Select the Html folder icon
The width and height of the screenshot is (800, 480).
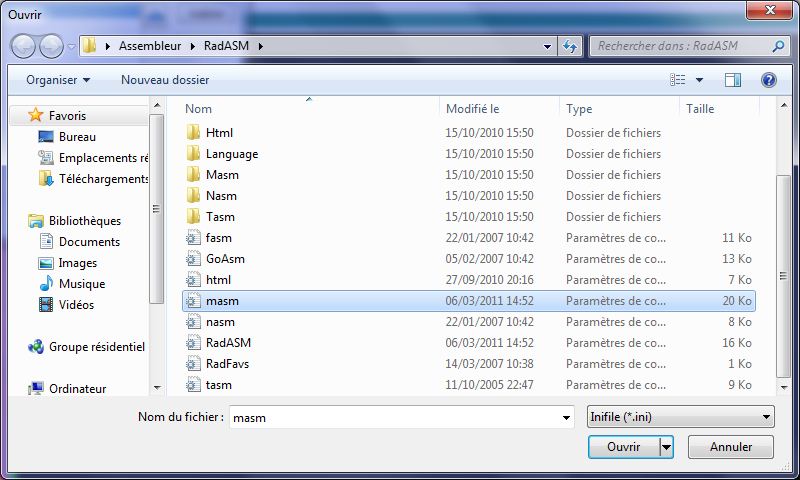pyautogui.click(x=193, y=133)
